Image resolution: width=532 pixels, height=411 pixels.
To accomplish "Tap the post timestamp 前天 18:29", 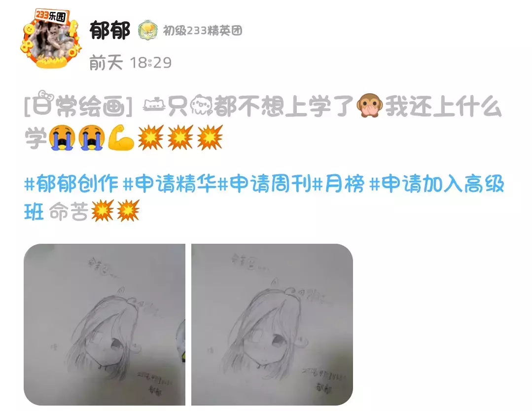I will click(130, 63).
